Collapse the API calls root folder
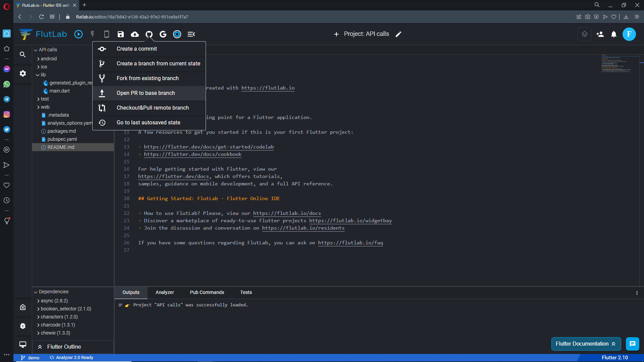Screen dimensions: 644x362 pos(36,50)
